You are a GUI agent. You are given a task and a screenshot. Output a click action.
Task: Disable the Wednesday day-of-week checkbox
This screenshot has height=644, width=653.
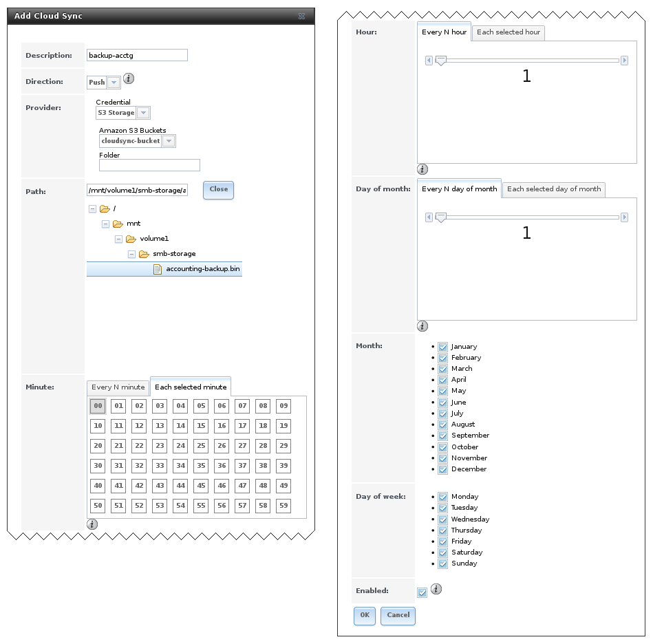coord(442,519)
